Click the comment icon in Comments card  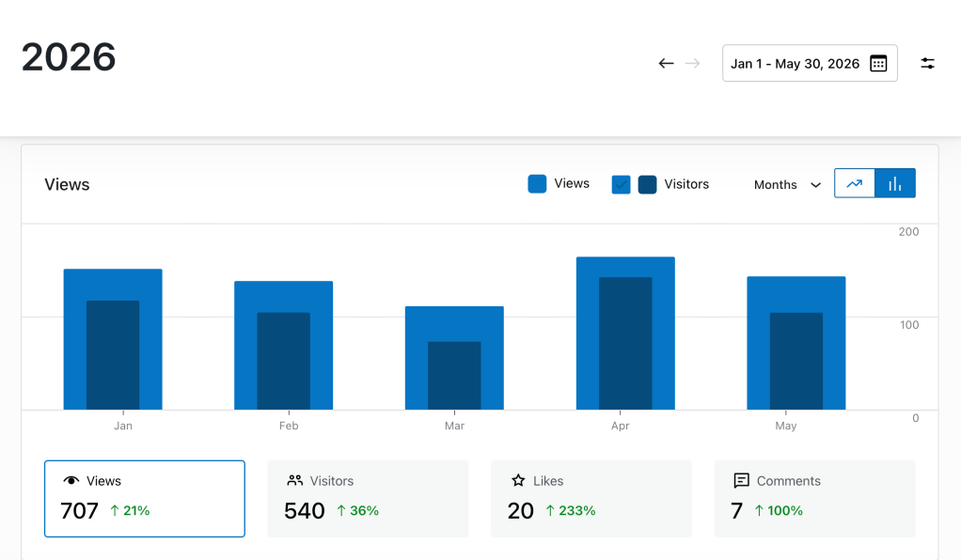tap(742, 480)
